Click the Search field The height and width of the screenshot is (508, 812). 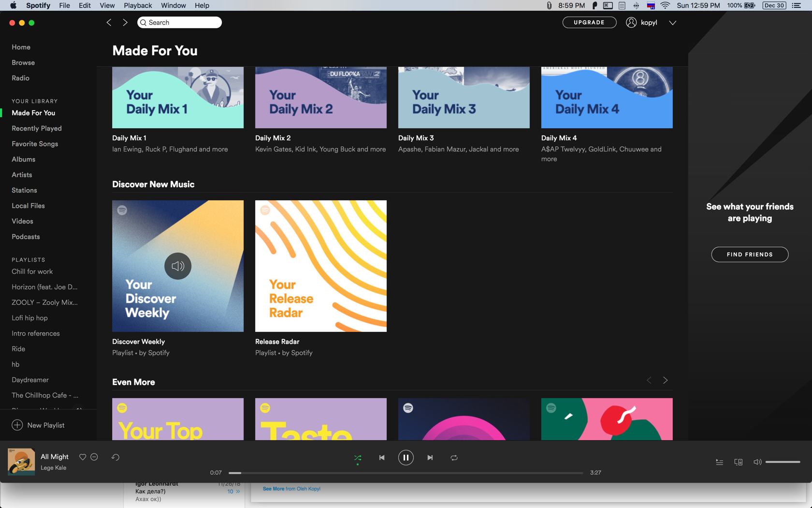click(179, 22)
